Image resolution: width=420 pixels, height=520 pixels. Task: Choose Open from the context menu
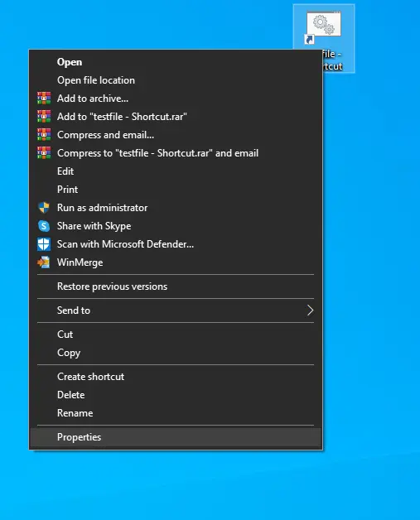176,62
